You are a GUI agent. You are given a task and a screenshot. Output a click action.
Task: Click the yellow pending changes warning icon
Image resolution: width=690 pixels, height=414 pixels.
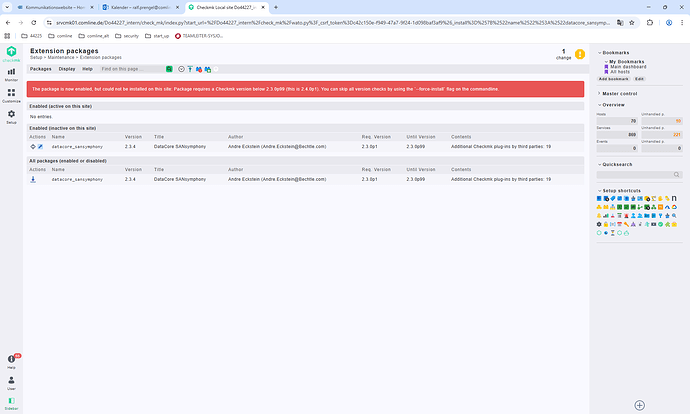tap(580, 54)
